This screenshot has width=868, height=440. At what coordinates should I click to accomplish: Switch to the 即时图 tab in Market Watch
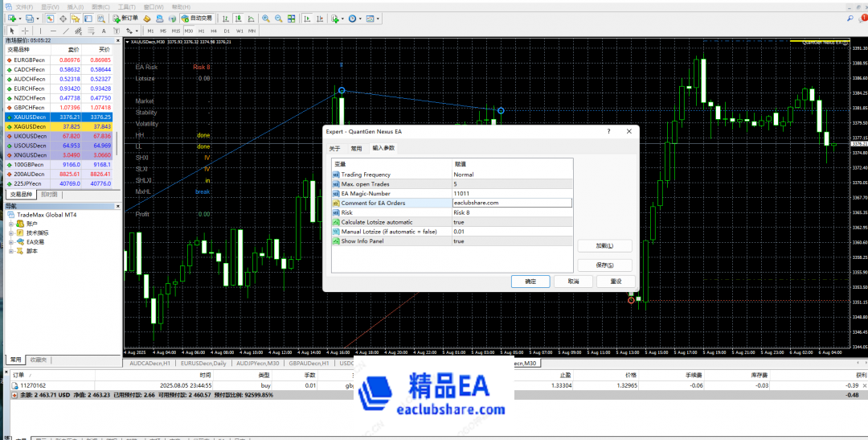click(49, 195)
